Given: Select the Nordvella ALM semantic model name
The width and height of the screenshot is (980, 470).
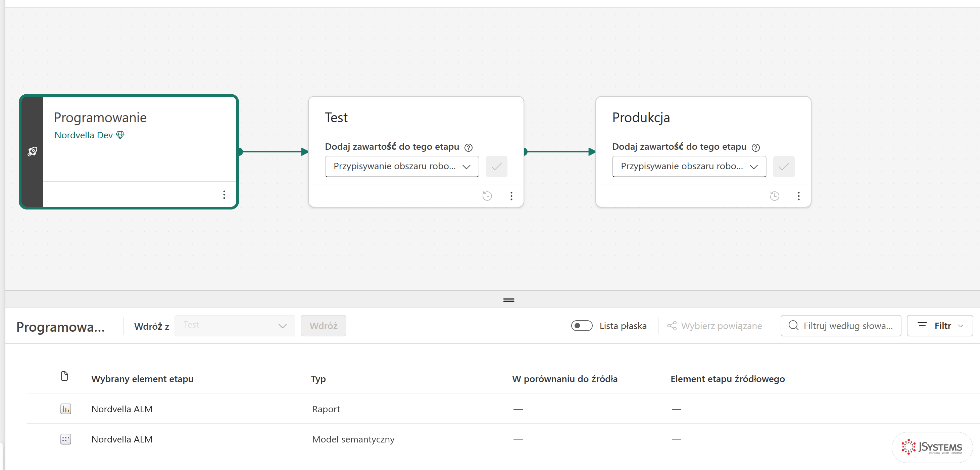Looking at the screenshot, I should 122,439.
